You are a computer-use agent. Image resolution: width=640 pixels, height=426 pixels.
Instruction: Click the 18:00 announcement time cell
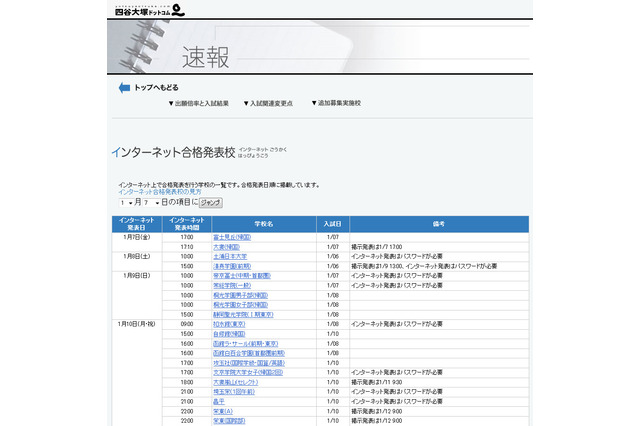coord(187,382)
